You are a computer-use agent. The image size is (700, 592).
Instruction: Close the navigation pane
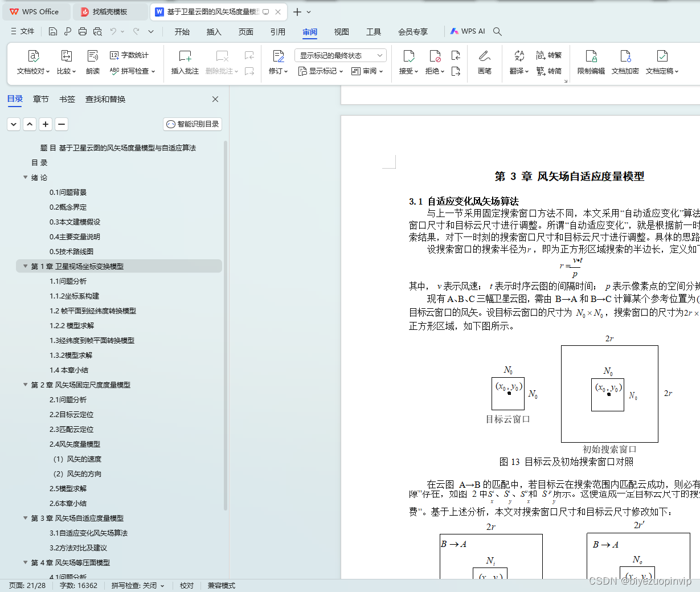pos(215,99)
